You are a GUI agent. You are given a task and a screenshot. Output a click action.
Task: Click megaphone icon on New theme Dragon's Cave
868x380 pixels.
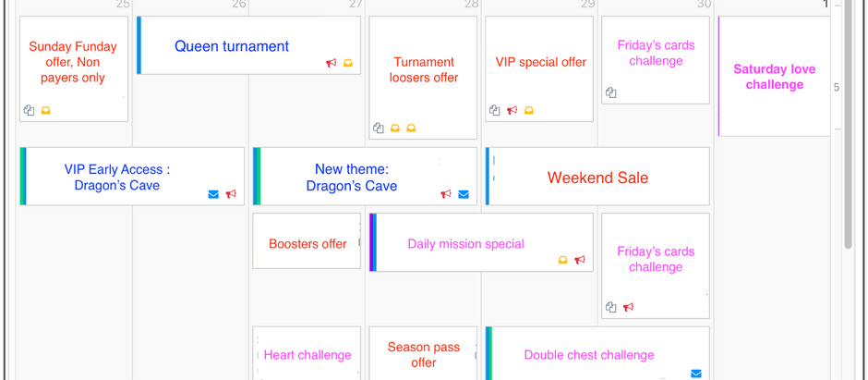(446, 194)
